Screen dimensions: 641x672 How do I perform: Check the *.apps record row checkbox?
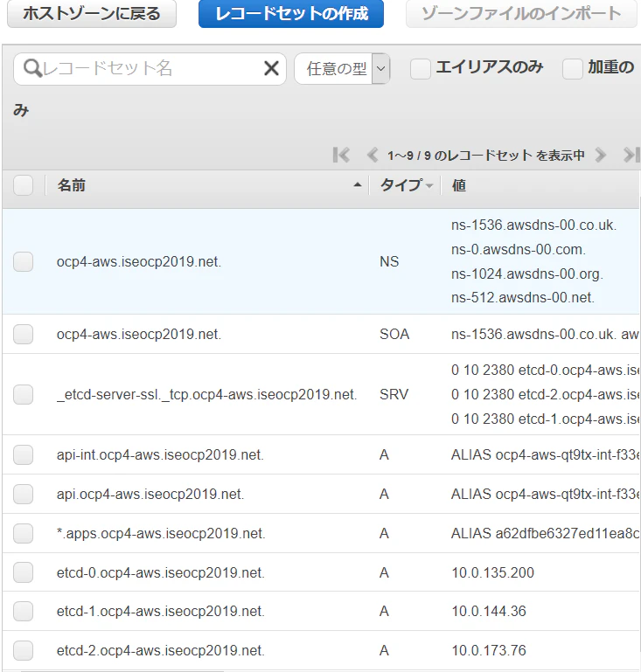(x=23, y=533)
